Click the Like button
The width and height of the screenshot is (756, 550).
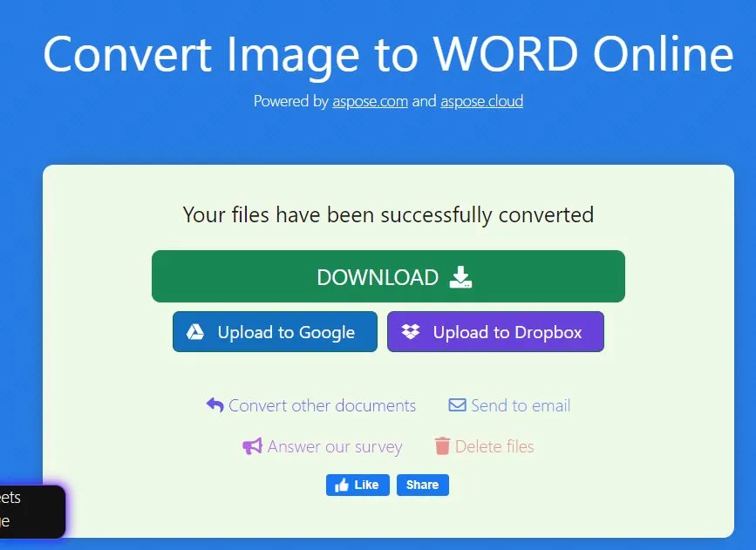(x=358, y=485)
